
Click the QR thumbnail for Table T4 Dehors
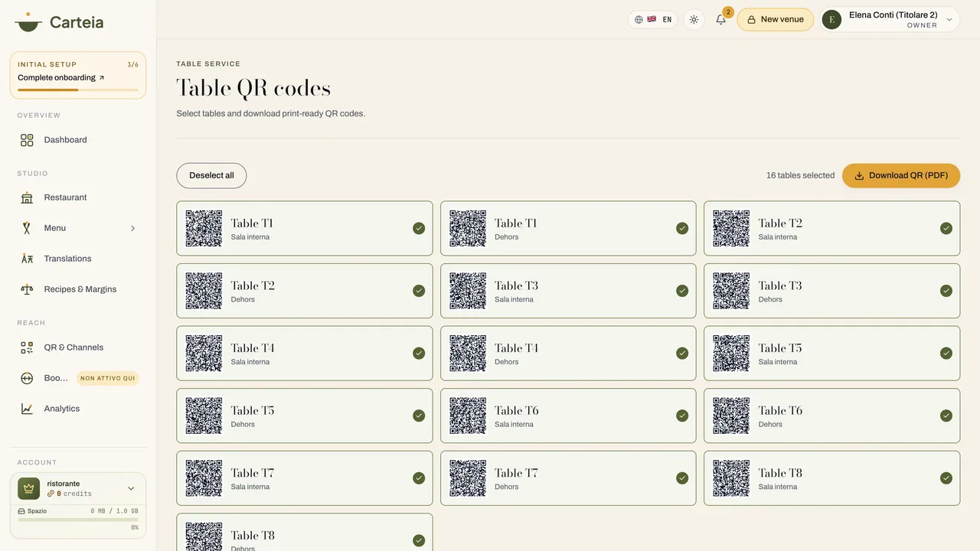tap(468, 353)
